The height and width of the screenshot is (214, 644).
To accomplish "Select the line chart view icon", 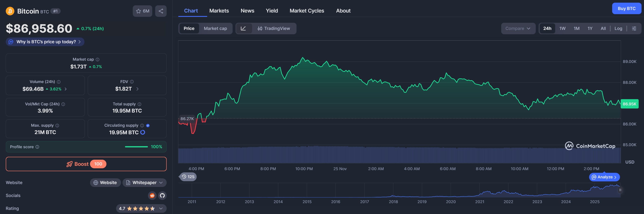I will (x=243, y=28).
